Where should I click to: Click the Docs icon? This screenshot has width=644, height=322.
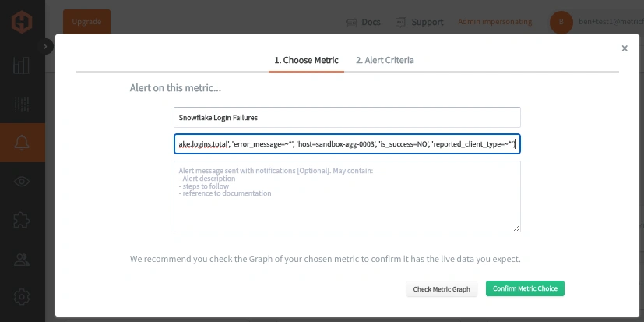[x=351, y=22]
